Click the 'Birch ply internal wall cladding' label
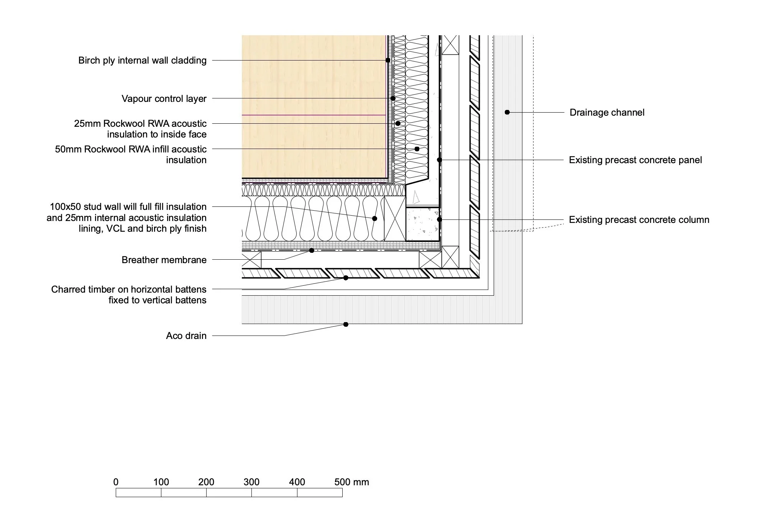This screenshot has height=532, width=775. click(x=142, y=61)
